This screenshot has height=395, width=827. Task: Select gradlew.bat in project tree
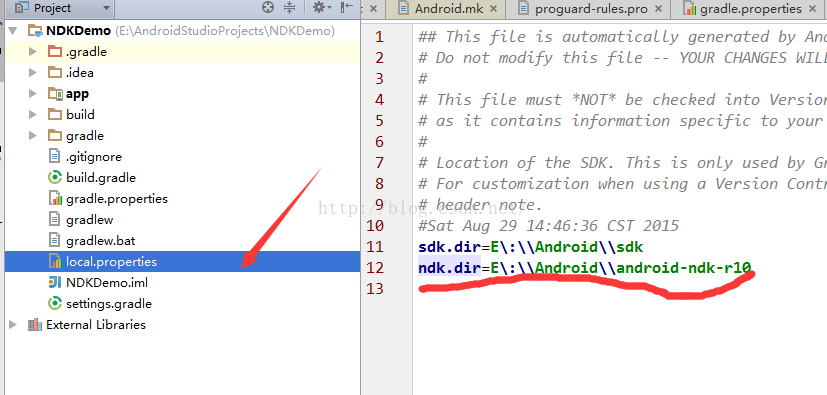pos(101,240)
